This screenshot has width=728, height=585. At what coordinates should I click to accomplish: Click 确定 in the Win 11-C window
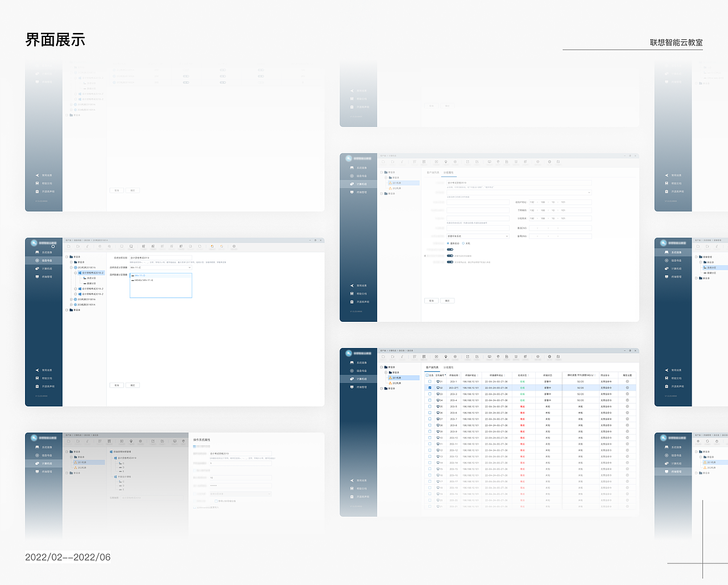point(133,385)
